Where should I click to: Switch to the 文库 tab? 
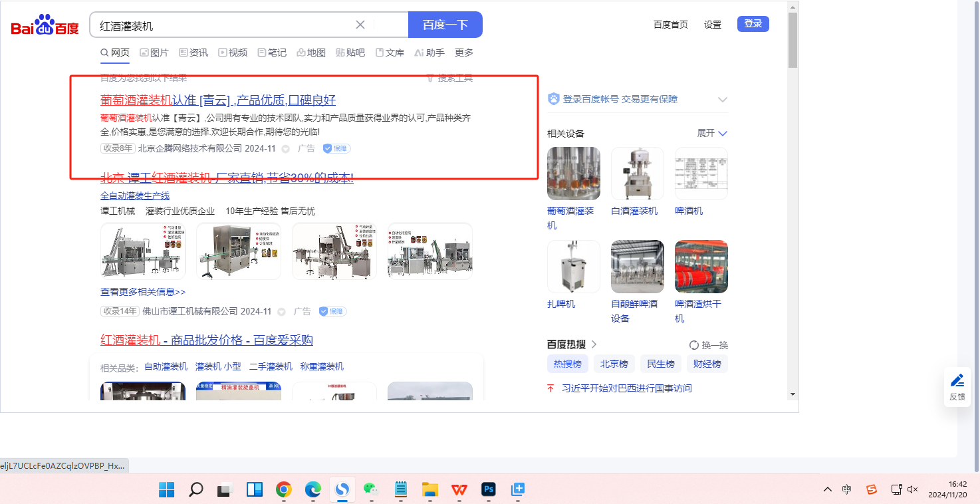pos(390,53)
